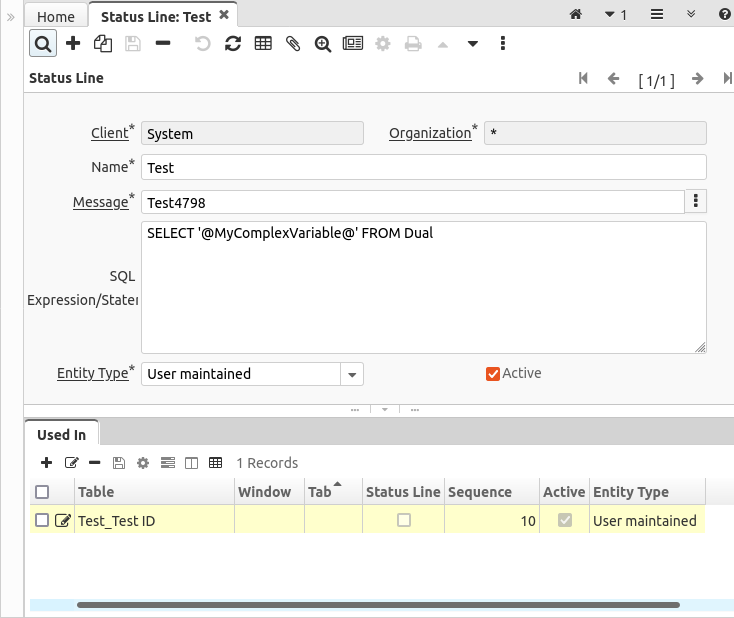The height and width of the screenshot is (618, 734).
Task: Delete record using main toolbar minus icon
Action: click(x=163, y=44)
